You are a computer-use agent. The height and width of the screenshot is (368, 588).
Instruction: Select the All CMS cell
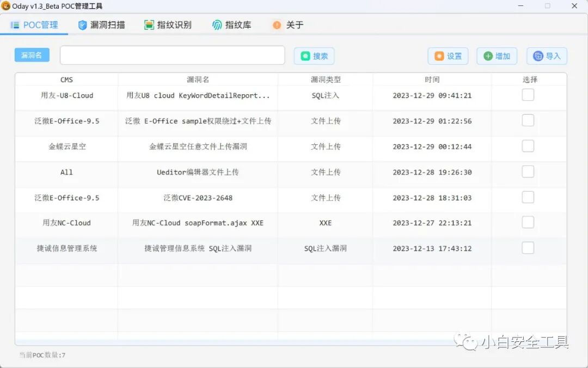pyautogui.click(x=67, y=172)
